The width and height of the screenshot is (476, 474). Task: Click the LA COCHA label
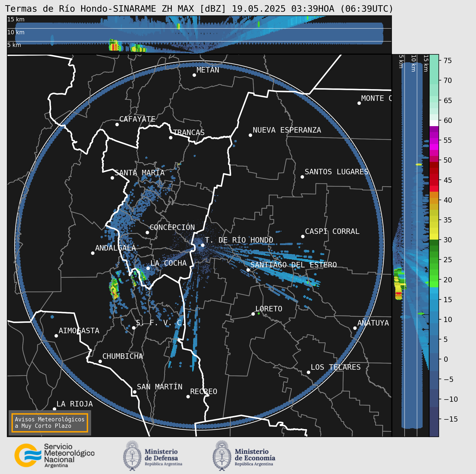point(169,263)
